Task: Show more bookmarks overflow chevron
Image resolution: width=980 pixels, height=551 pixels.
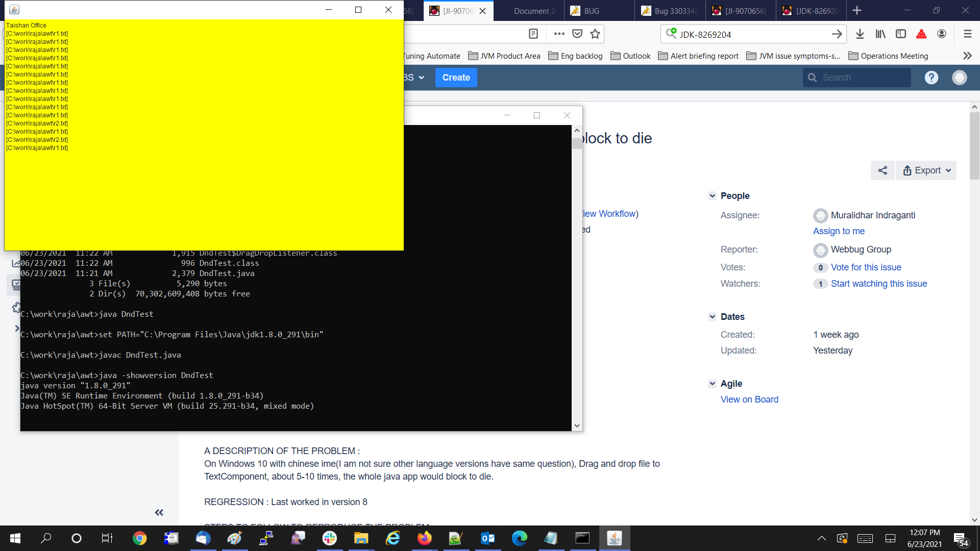Action: (967, 56)
